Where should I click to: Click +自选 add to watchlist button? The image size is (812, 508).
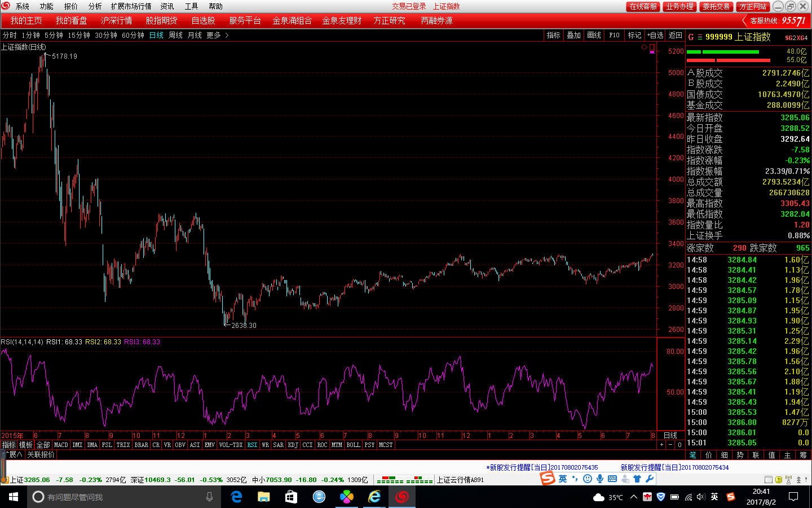[x=655, y=35]
